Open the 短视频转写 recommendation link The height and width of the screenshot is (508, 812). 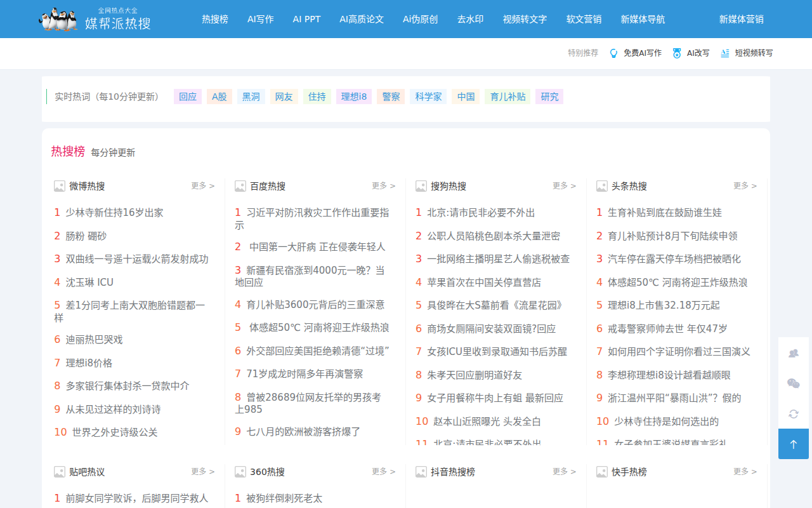[754, 53]
